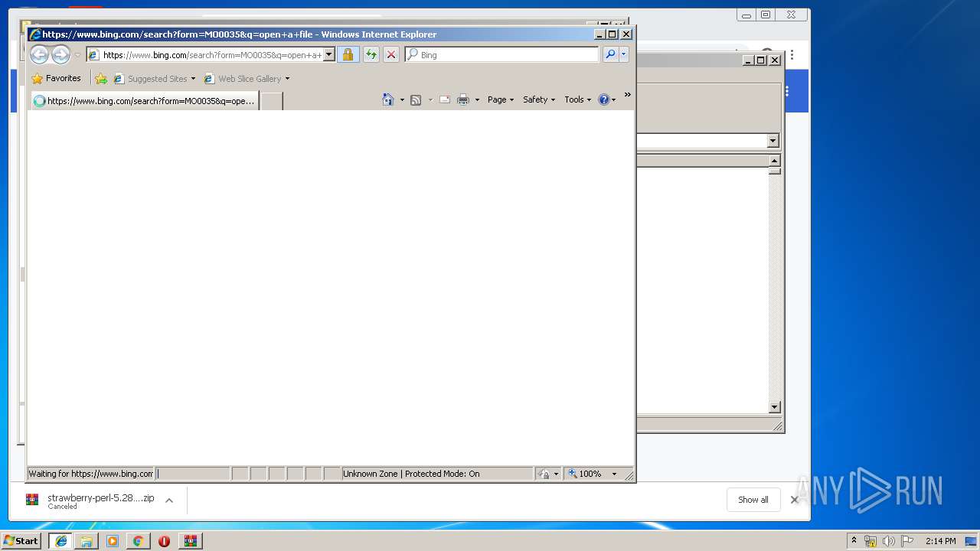This screenshot has height=551, width=980.
Task: Stop loading with the red X button
Action: point(391,54)
